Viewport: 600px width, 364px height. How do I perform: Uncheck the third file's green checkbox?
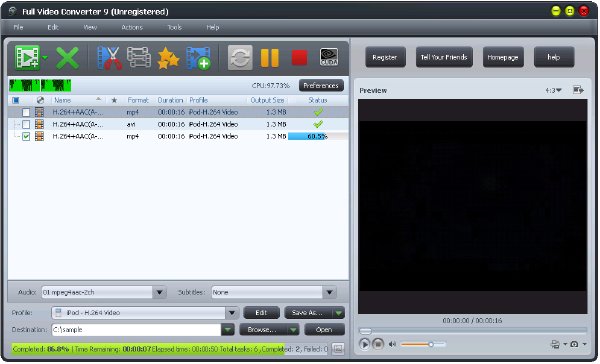pos(26,136)
